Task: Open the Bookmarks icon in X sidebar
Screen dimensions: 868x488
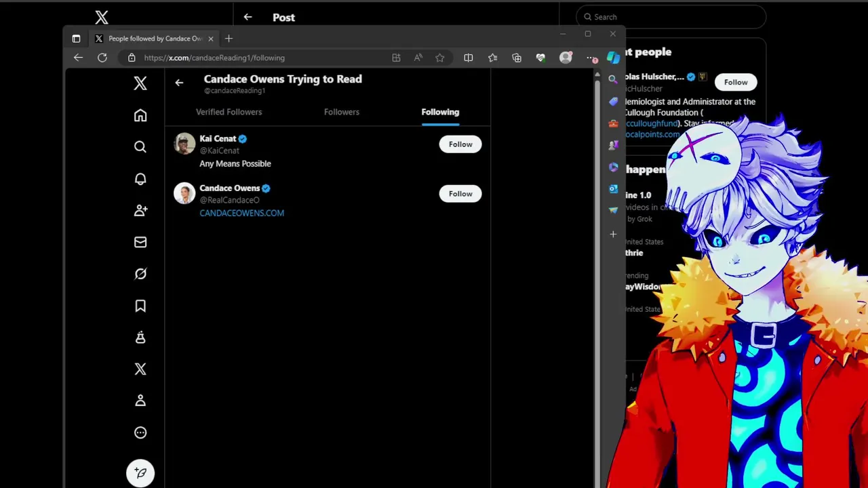Action: pos(140,306)
